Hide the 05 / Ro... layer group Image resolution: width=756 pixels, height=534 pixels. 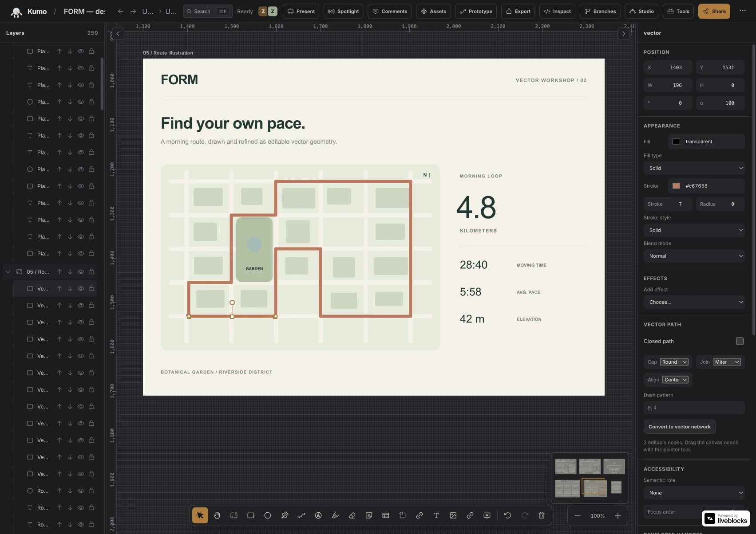[81, 271]
